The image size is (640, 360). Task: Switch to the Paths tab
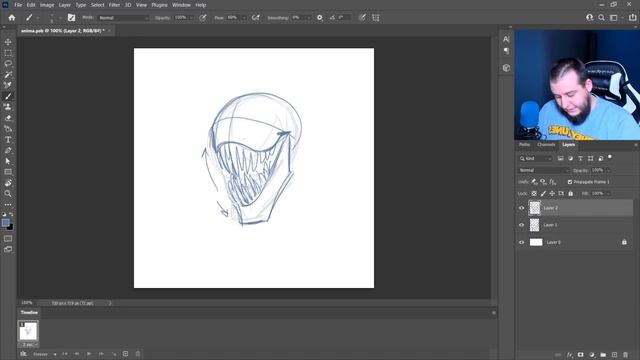point(524,144)
